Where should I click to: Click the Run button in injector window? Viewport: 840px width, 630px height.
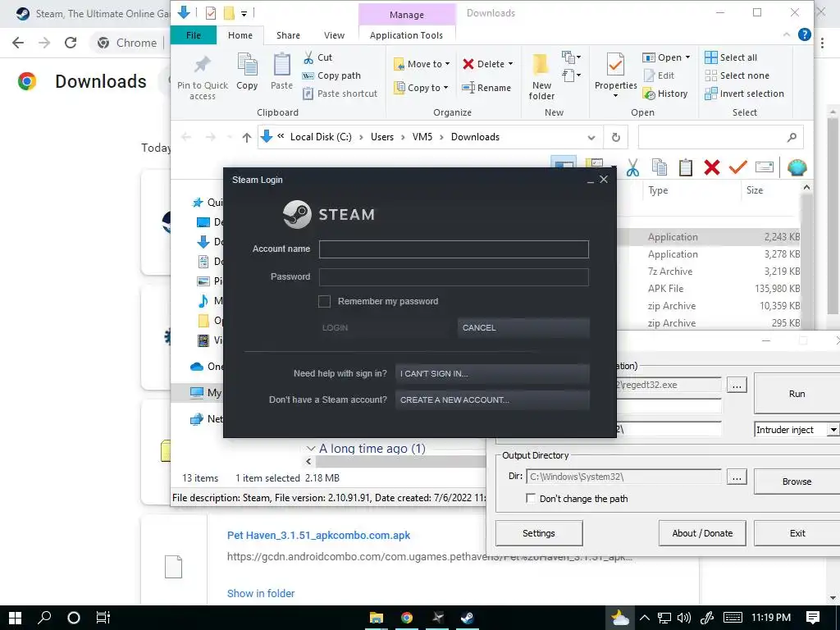tap(797, 394)
